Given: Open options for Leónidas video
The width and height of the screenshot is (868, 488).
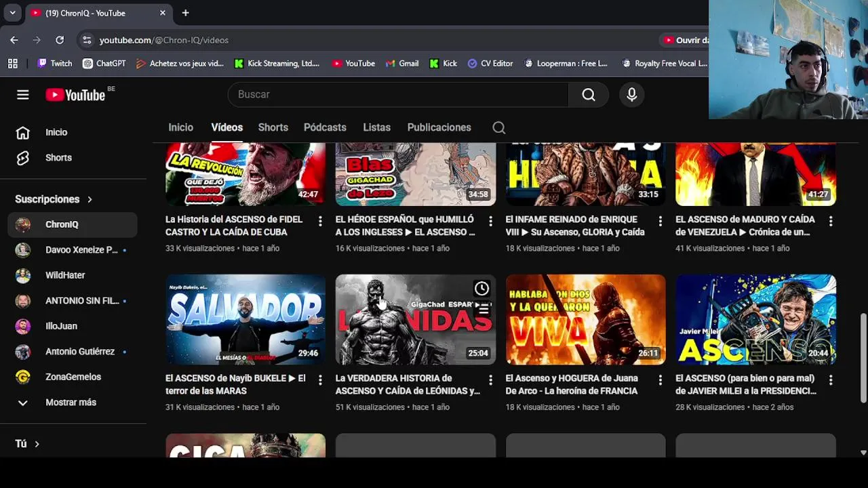Looking at the screenshot, I should point(490,380).
